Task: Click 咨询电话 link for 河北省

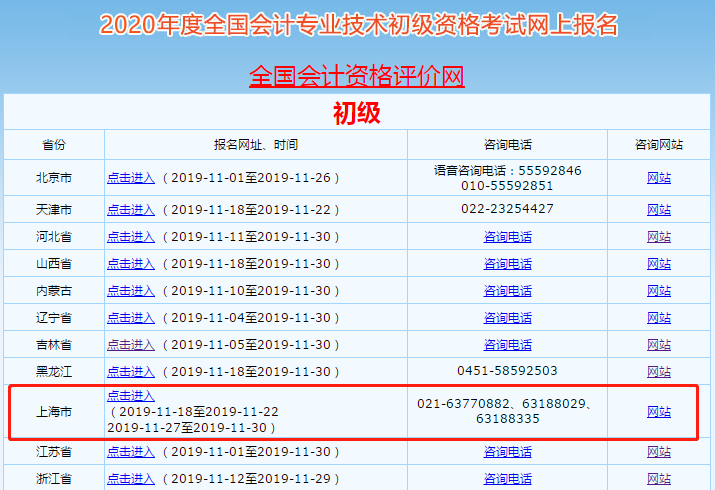Action: click(x=508, y=237)
